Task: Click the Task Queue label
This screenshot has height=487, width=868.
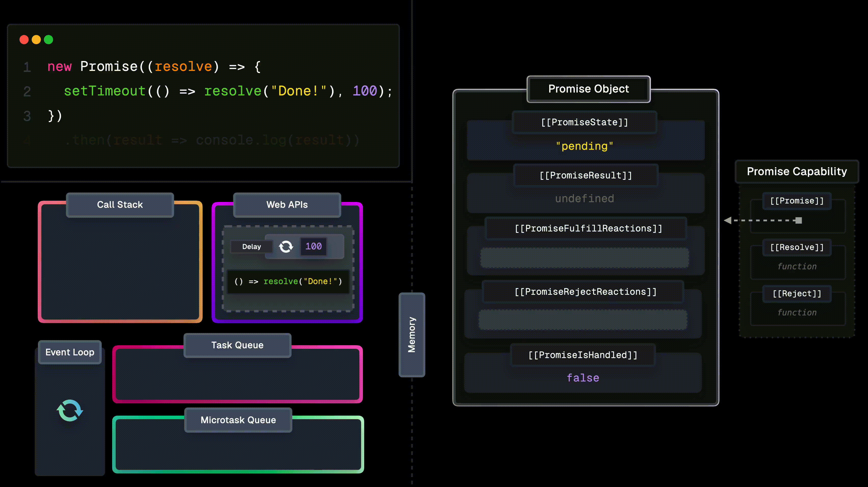Action: (x=237, y=345)
